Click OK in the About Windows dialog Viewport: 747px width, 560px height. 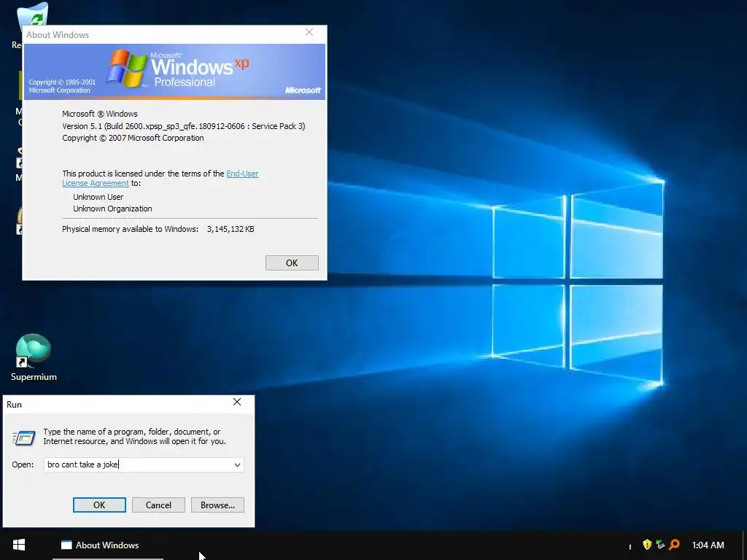[292, 262]
